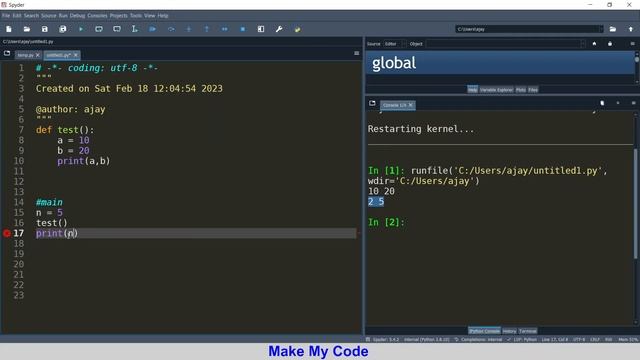This screenshot has height=360, width=640.
Task: Open the Projects menu
Action: [118, 16]
